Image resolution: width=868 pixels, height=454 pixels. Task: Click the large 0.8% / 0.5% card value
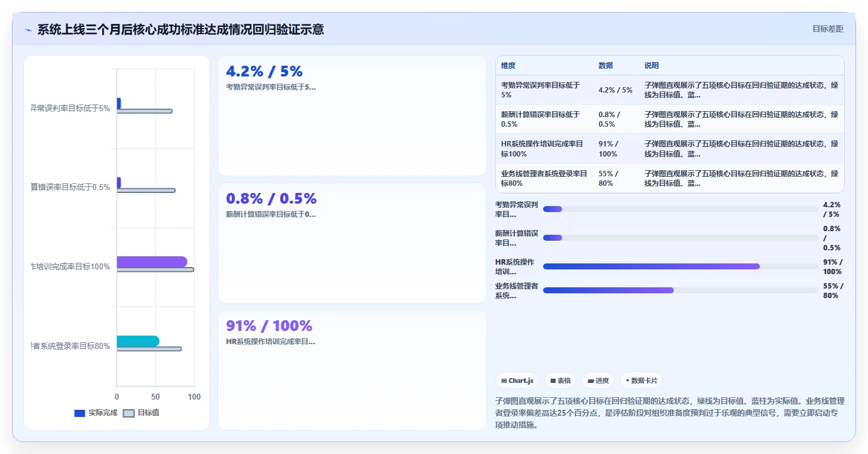[x=271, y=198]
